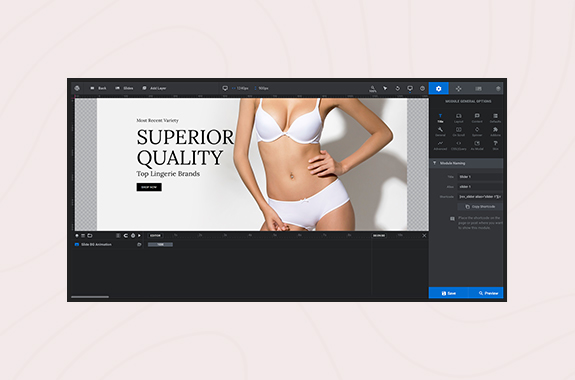Select the Advanced options icon
The image size is (575, 380).
pyautogui.click(x=440, y=146)
